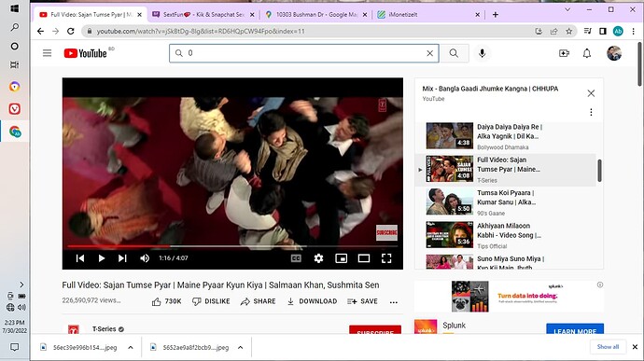Screen dimensions: 644x361
Task: Open the YouTube account avatar menu
Action: click(614, 53)
